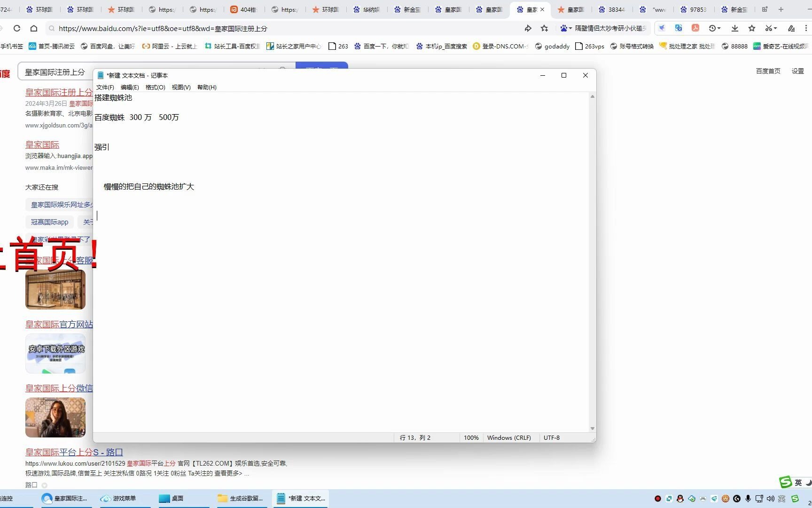Open 安卓下载外区游戏 thumbnail
812x508 pixels.
(55, 353)
